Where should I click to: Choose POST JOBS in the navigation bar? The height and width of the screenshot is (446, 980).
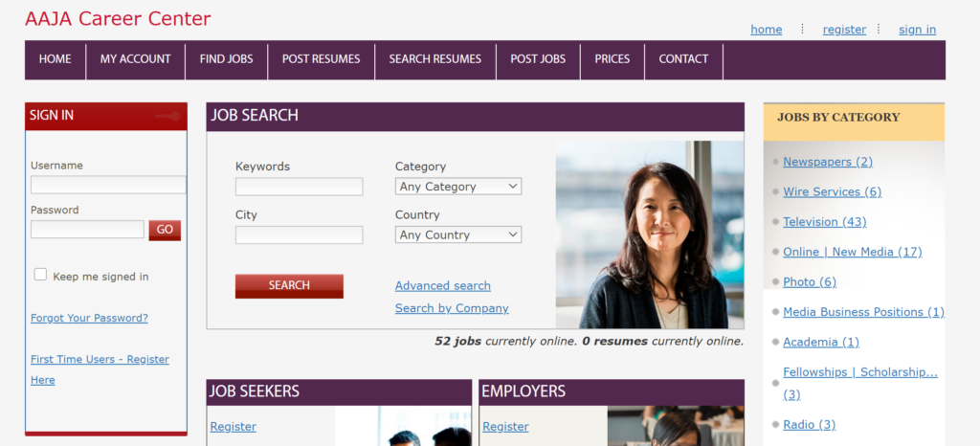[538, 59]
